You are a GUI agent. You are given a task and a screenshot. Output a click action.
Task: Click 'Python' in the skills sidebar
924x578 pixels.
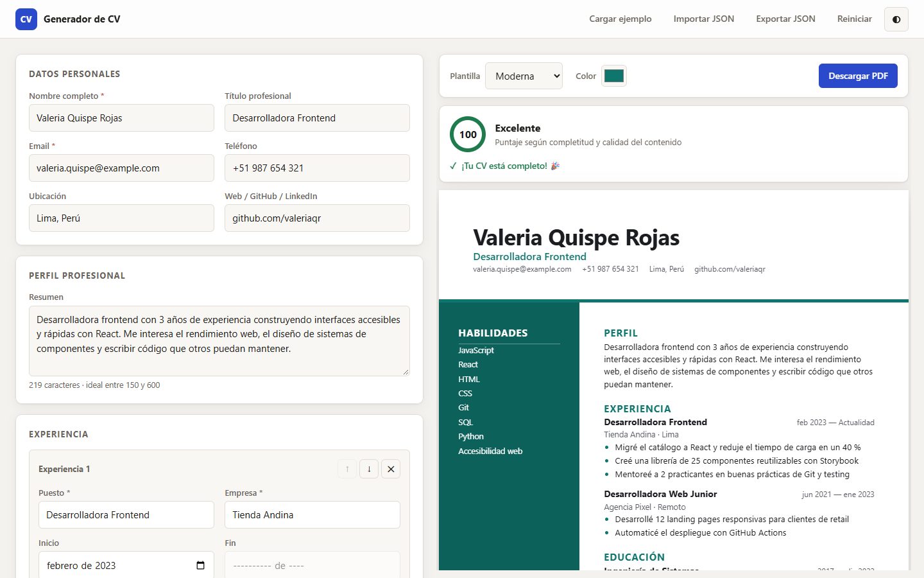tap(471, 437)
